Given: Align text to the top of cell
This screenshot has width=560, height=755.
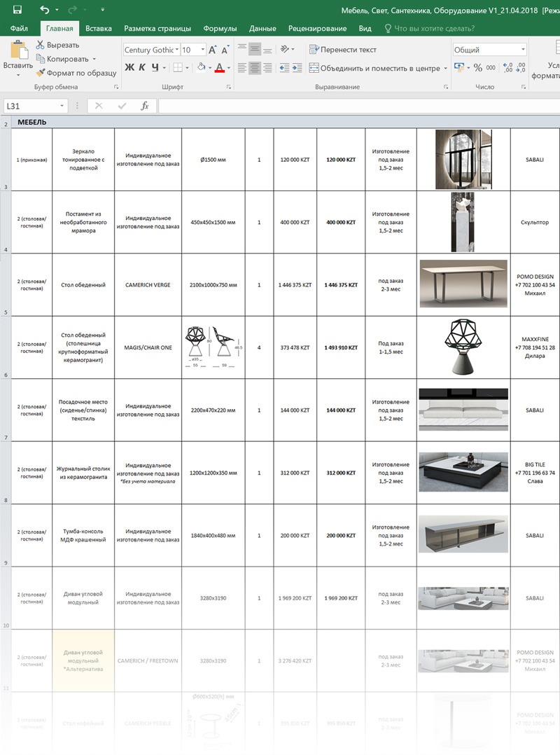Looking at the screenshot, I should pos(242,48).
